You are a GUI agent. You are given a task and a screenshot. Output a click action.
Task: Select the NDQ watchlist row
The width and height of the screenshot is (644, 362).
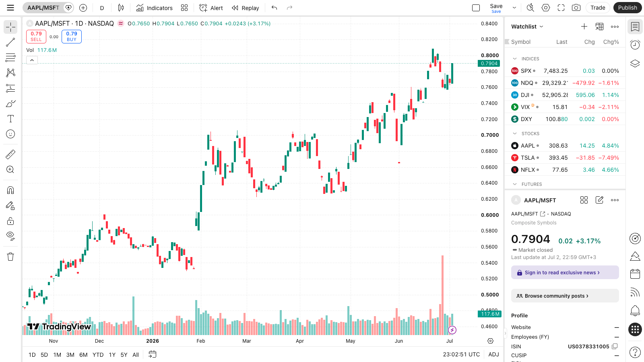[565, 83]
